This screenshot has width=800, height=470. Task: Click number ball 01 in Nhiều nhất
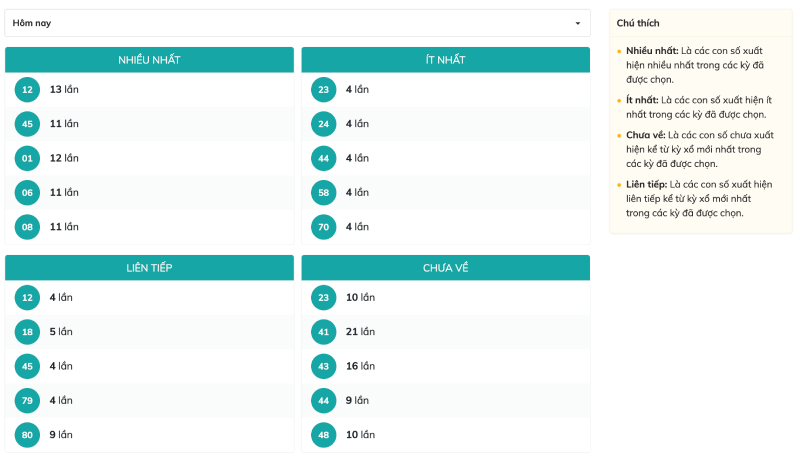[x=27, y=158]
